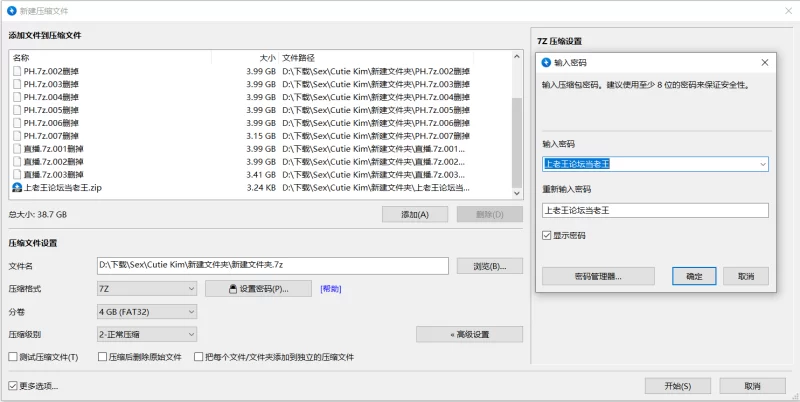Click the zip archive icon of 上老王论坛当老王.zip
This screenshot has width=800, height=402.
(x=17, y=188)
